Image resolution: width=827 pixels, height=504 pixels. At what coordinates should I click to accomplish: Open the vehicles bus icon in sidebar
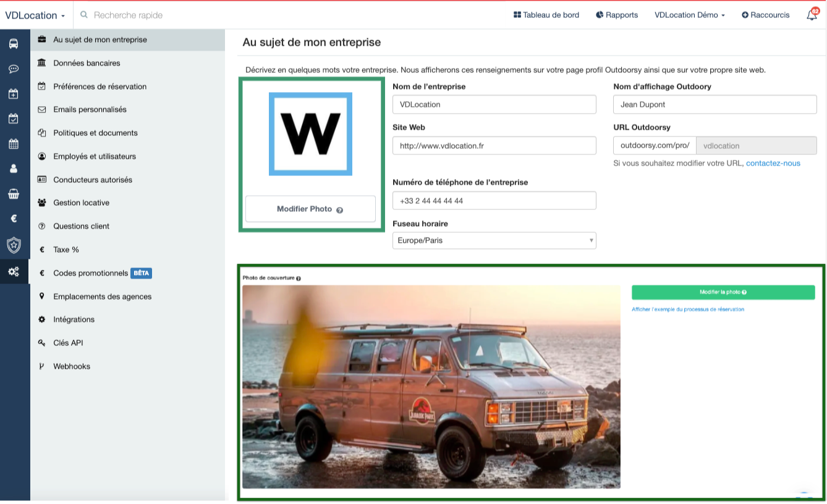coord(14,44)
